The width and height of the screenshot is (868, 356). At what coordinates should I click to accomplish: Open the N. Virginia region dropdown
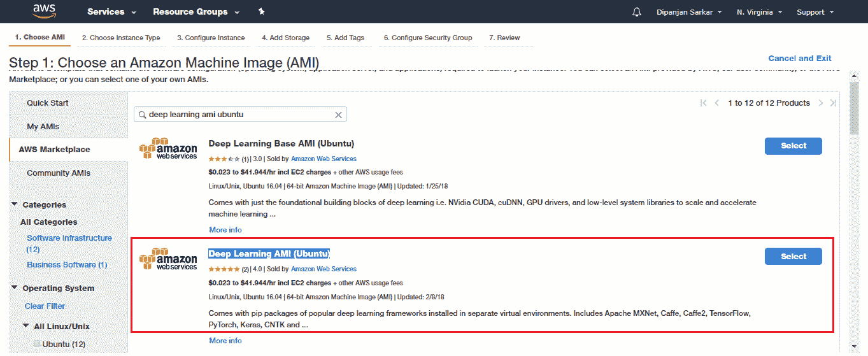tap(759, 12)
